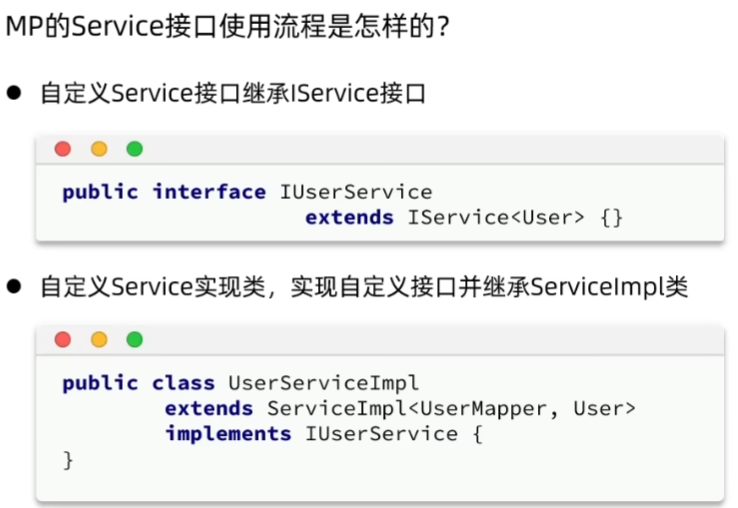Image resolution: width=738 pixels, height=508 pixels.
Task: Click UserServiceImpl class name in second snippet
Action: pos(323,383)
